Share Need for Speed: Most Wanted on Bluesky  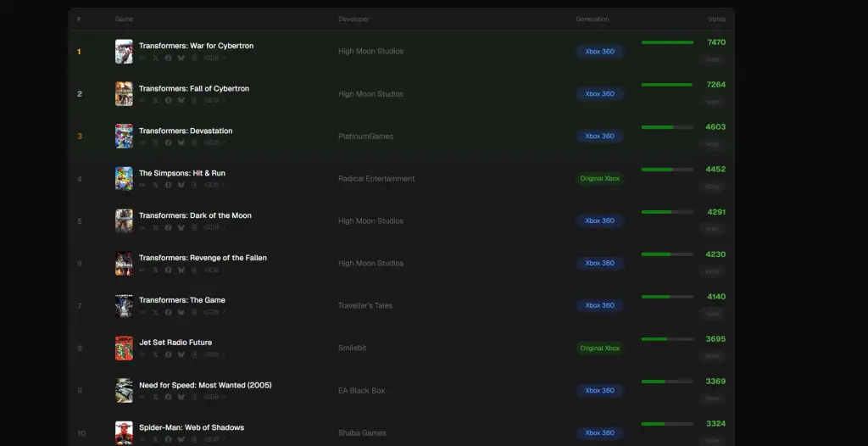click(181, 397)
